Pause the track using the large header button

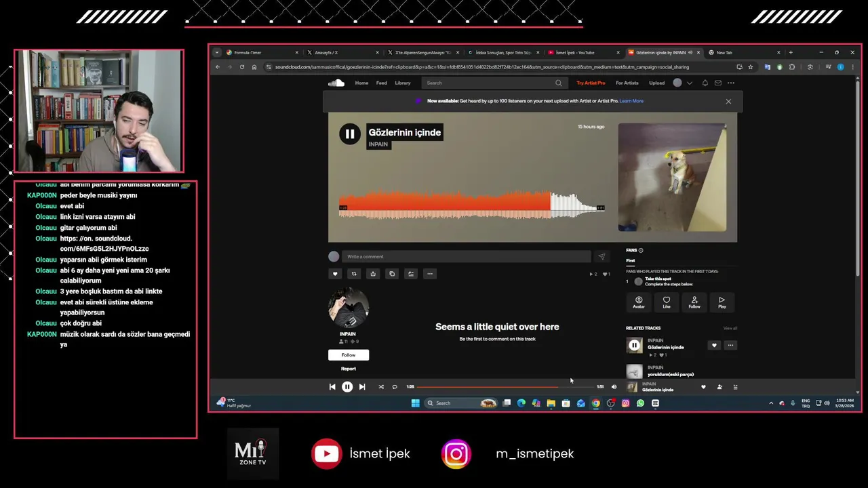point(349,134)
